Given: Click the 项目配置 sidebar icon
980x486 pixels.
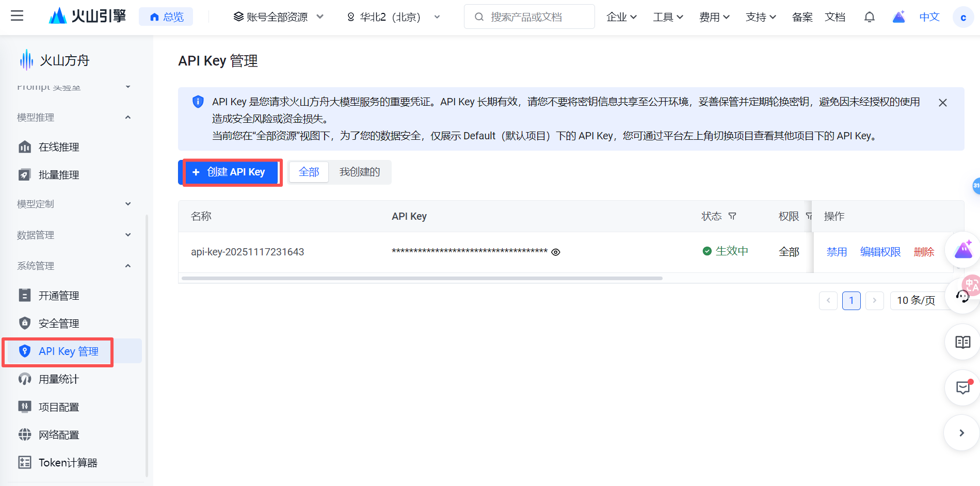Looking at the screenshot, I should coord(25,407).
